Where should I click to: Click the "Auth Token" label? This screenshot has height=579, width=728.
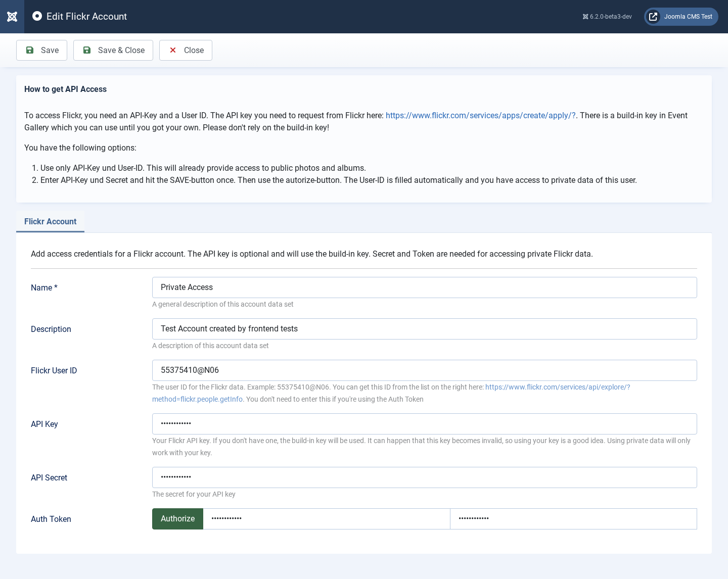pyautogui.click(x=51, y=519)
